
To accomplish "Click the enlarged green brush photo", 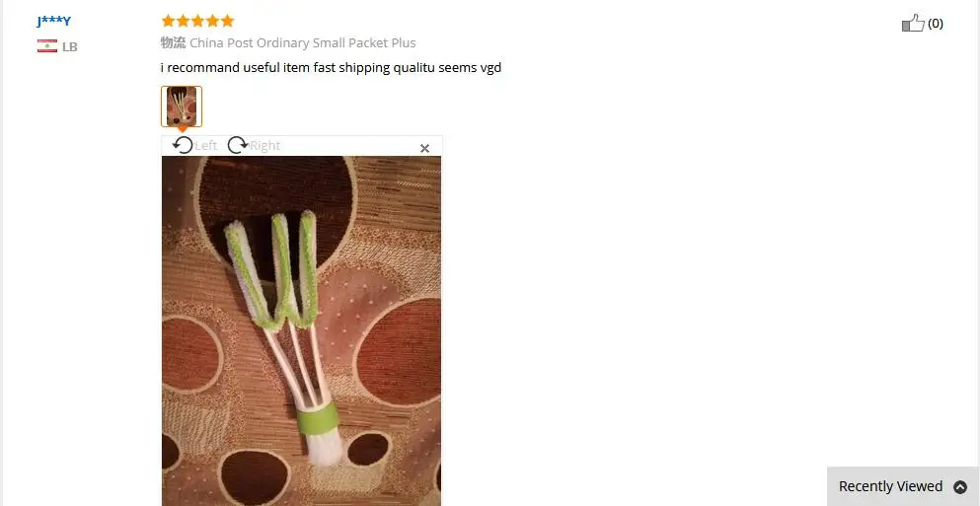I will (x=301, y=330).
